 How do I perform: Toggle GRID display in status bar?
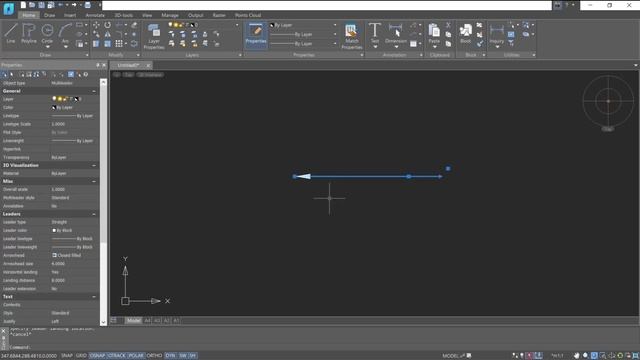(x=81, y=356)
